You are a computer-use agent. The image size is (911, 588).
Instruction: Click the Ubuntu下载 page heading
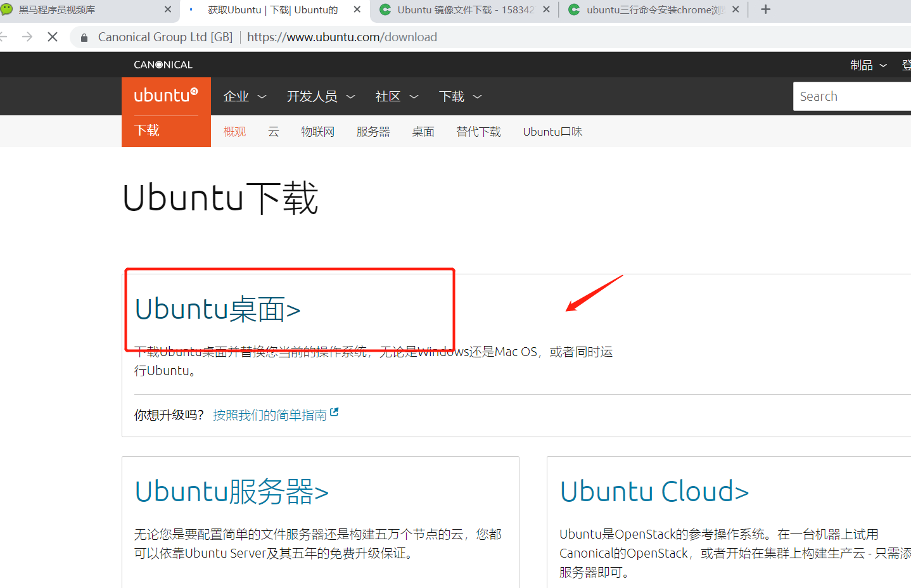[220, 198]
